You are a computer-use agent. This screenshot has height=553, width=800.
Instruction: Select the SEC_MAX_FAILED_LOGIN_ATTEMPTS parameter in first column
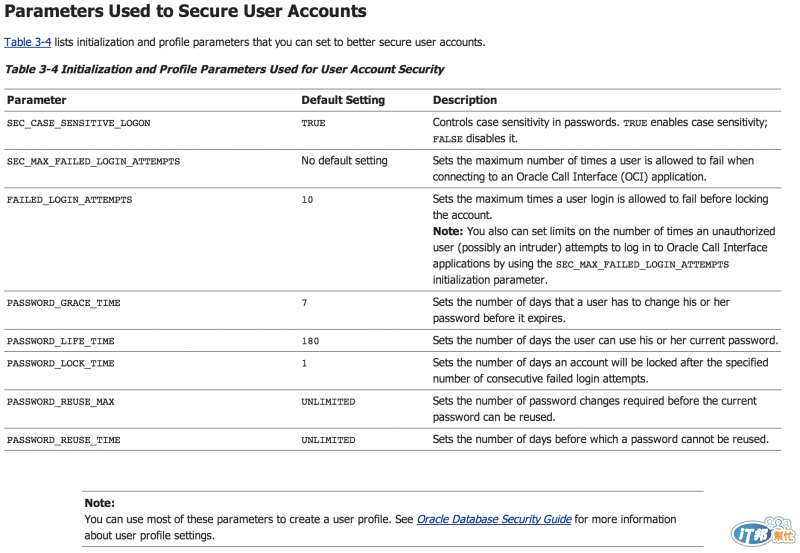point(93,161)
